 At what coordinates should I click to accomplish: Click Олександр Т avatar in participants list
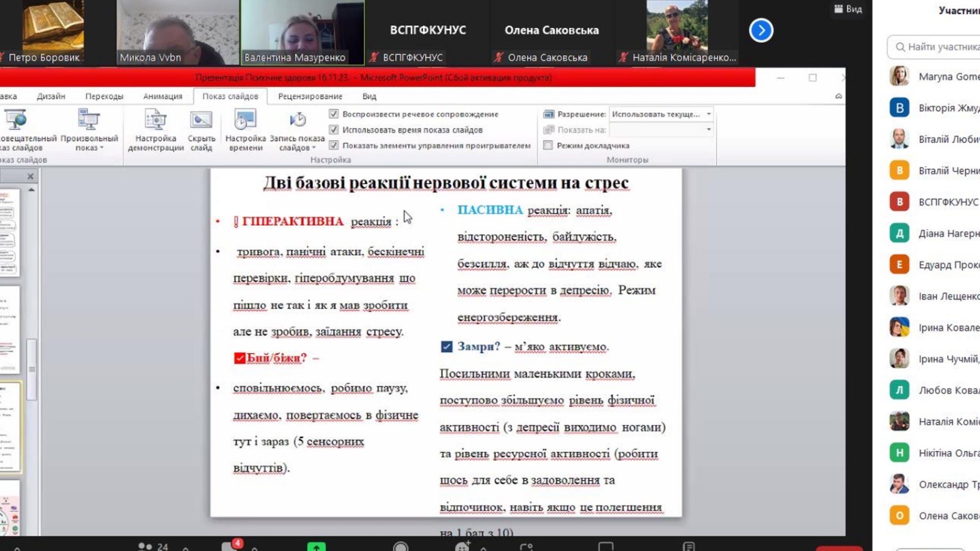899,484
